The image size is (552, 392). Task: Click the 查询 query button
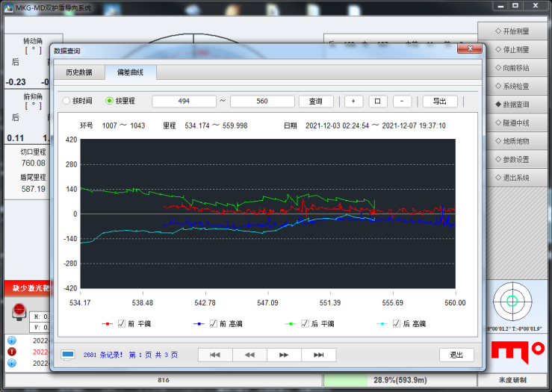[316, 102]
